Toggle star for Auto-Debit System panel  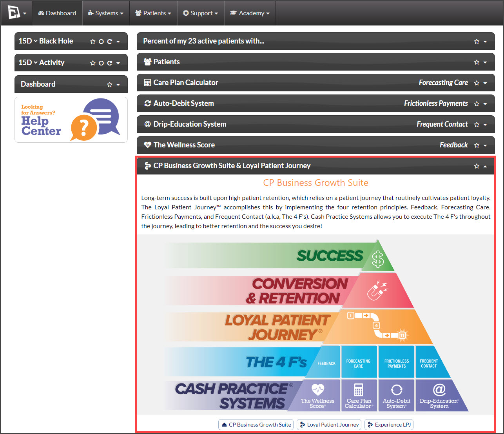(477, 104)
